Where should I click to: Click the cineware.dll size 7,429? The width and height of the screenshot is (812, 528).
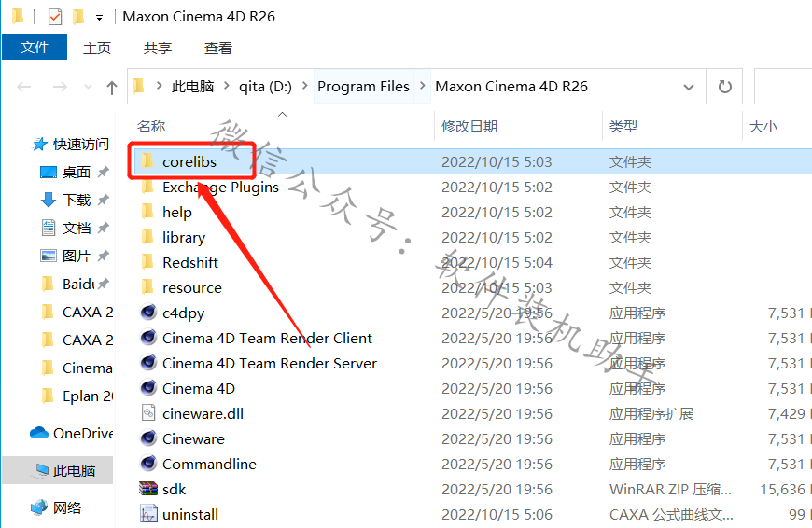(x=787, y=413)
